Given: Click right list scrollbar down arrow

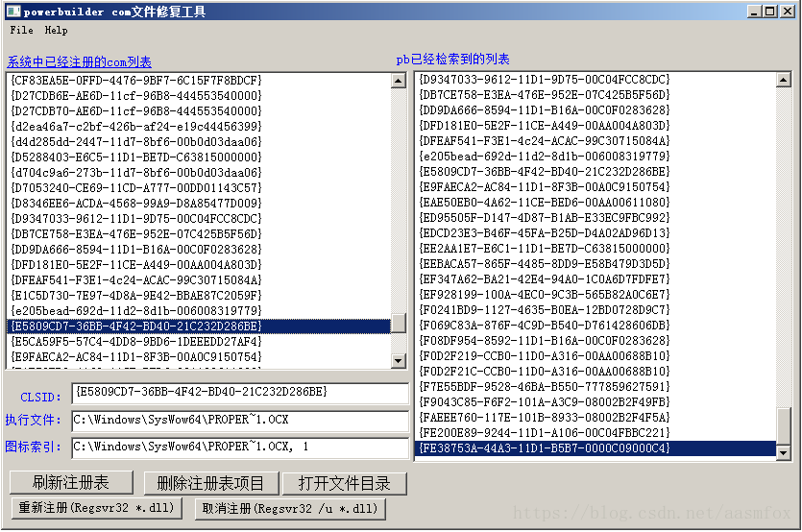Looking at the screenshot, I should click(x=784, y=452).
